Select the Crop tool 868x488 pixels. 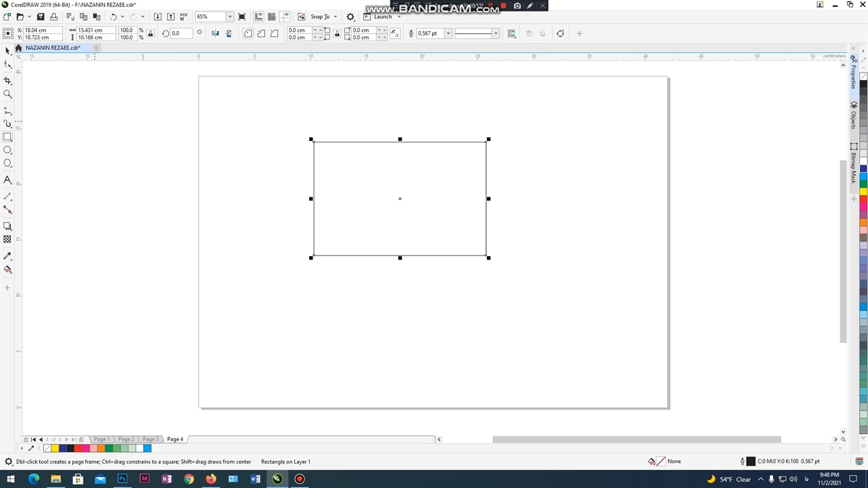coord(7,81)
